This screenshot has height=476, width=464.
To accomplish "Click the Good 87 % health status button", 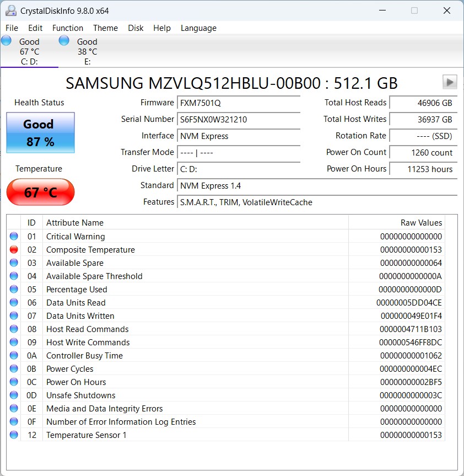I will tap(40, 133).
